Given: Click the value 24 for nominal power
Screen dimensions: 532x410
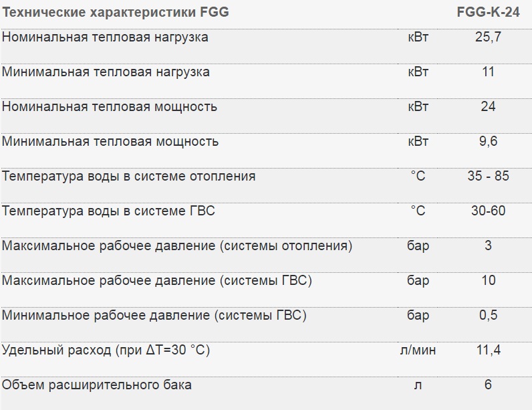Looking at the screenshot, I should point(488,107).
